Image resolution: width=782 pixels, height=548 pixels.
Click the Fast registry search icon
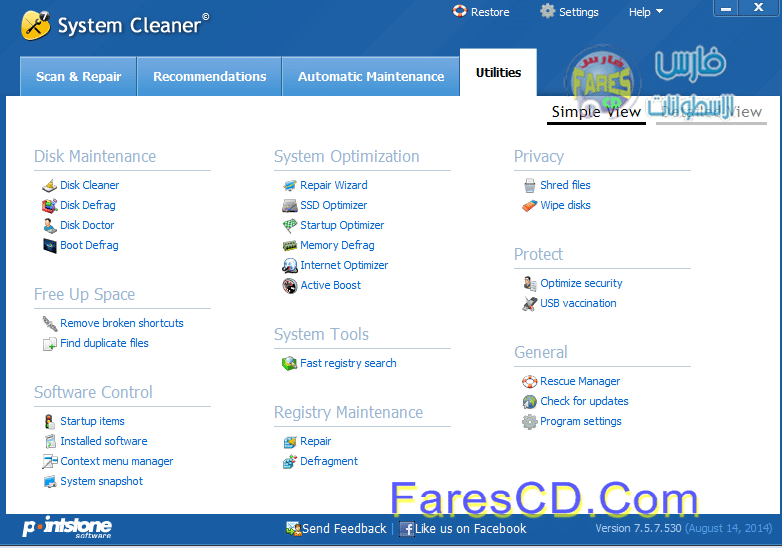[x=290, y=364]
